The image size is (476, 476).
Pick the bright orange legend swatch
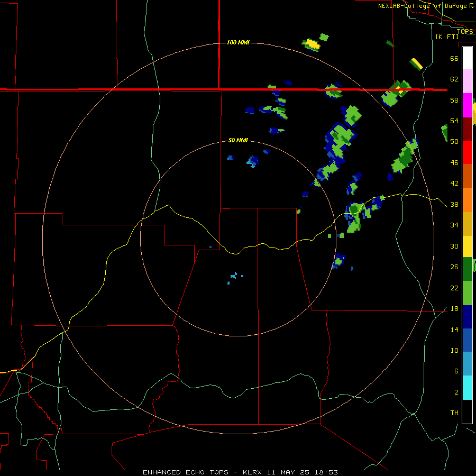(467, 200)
